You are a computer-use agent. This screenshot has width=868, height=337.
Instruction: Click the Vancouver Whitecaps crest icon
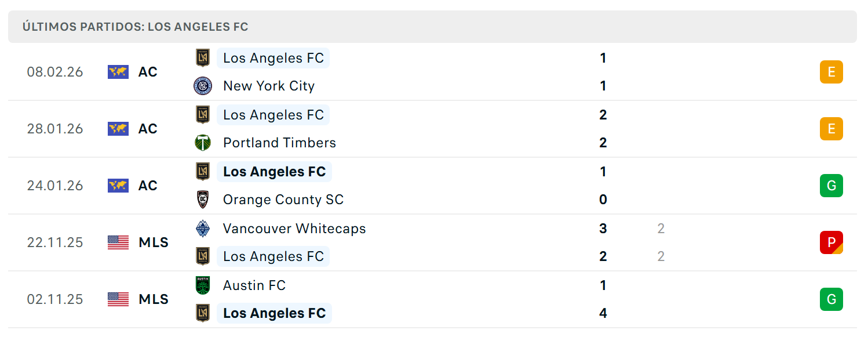coord(203,229)
